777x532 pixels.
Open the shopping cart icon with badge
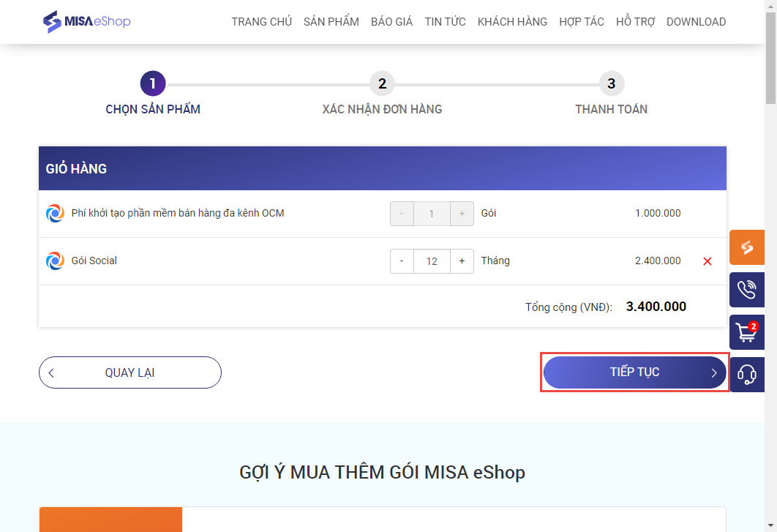[x=747, y=332]
